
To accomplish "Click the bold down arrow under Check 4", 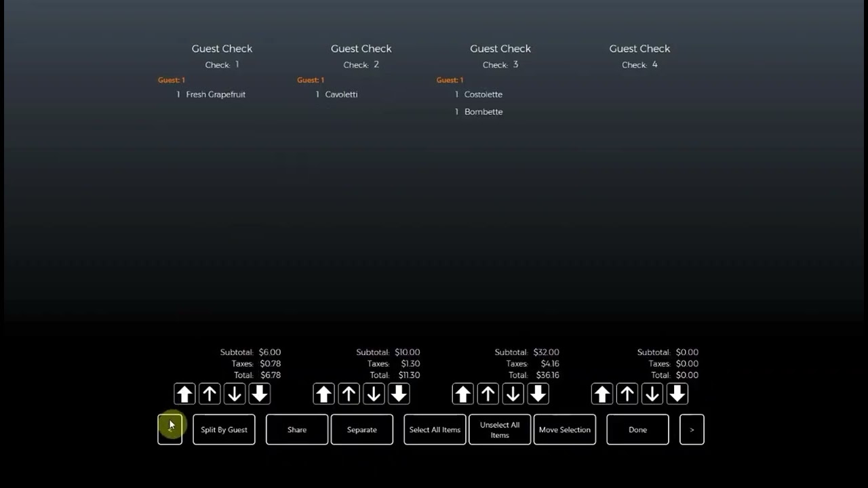I will (677, 394).
